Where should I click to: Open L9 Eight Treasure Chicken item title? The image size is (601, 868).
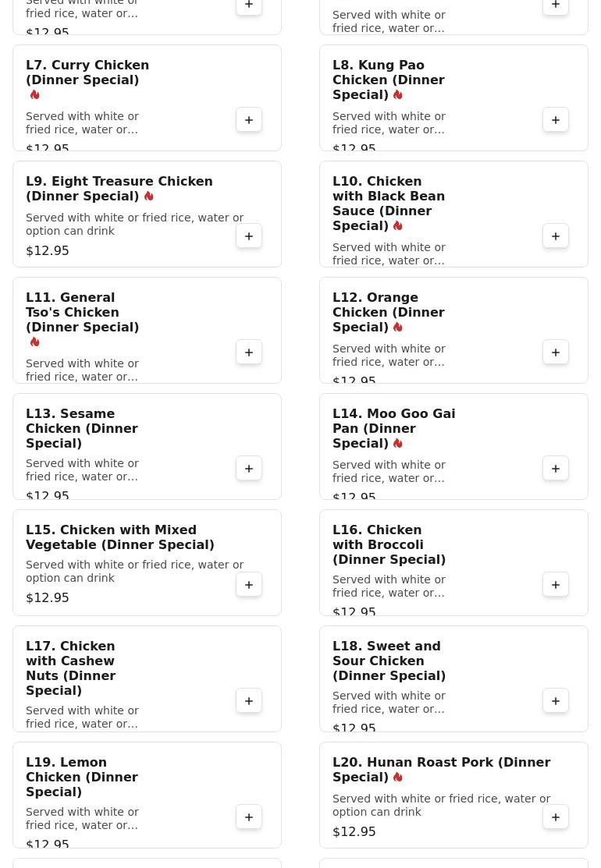tap(119, 189)
